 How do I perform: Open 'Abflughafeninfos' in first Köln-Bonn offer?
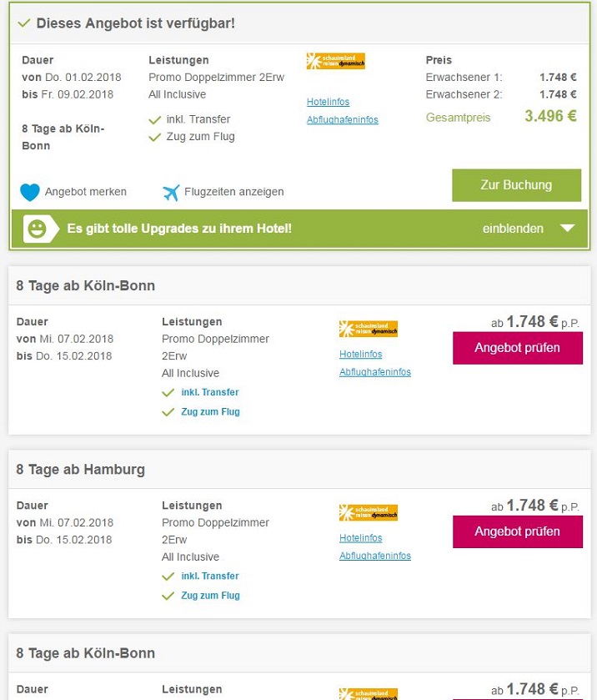coord(374,372)
